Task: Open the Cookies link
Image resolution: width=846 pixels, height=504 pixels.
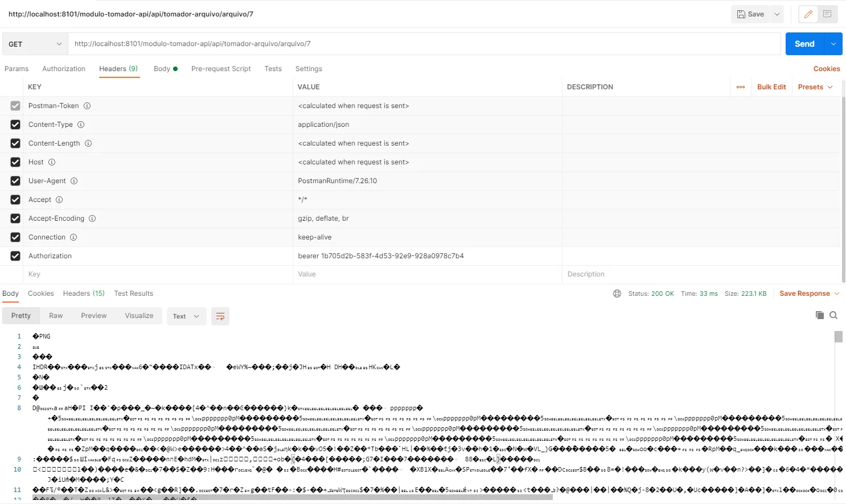Action: (x=826, y=69)
